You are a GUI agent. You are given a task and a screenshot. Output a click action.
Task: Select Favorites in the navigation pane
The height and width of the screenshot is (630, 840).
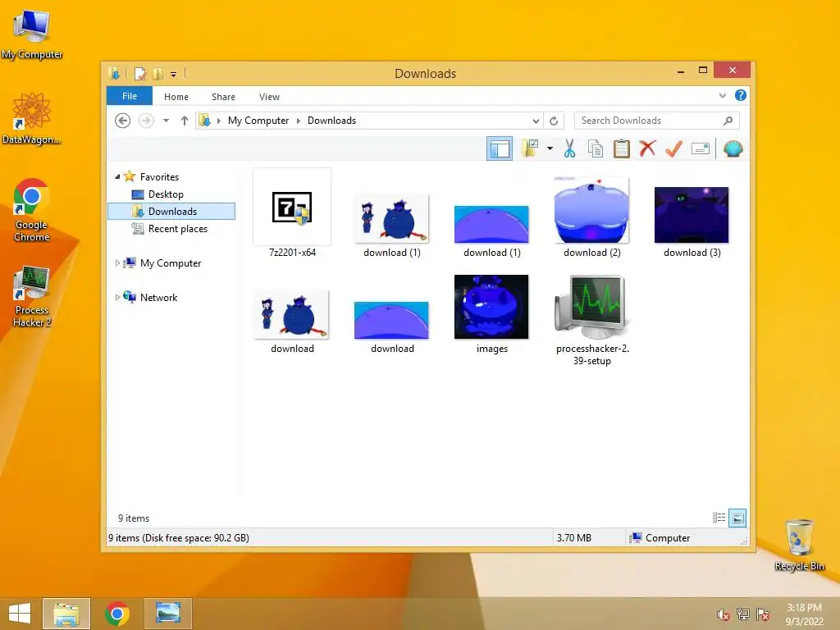[x=159, y=177]
